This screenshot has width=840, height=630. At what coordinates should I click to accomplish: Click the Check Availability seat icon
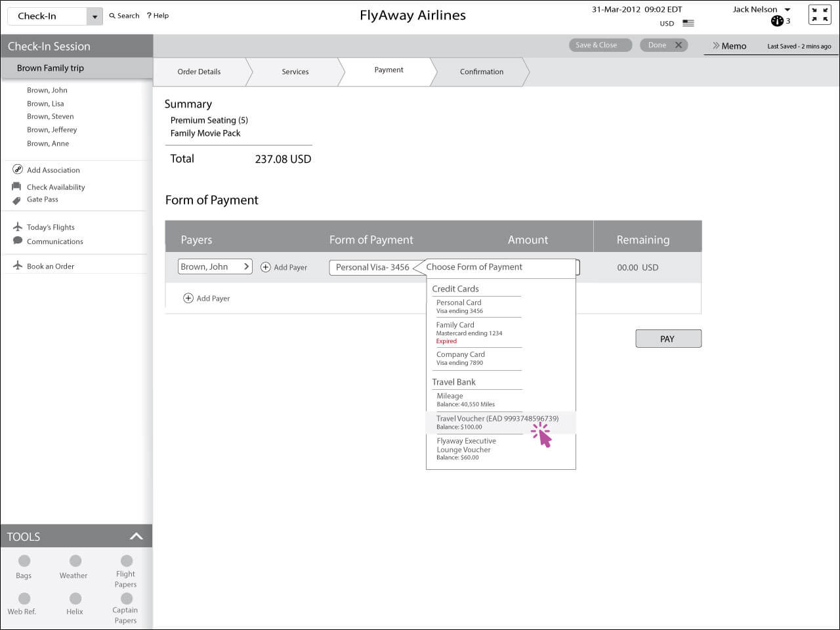(17, 186)
